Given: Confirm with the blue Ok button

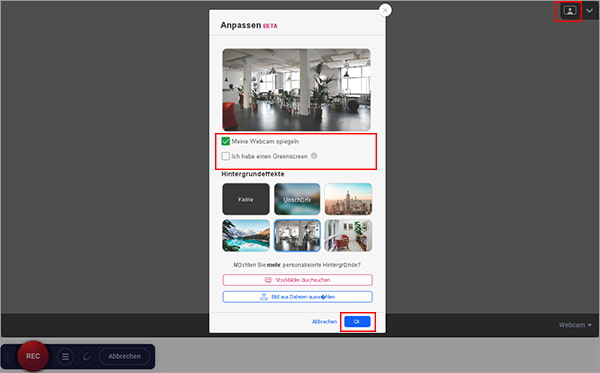Looking at the screenshot, I should tap(357, 322).
